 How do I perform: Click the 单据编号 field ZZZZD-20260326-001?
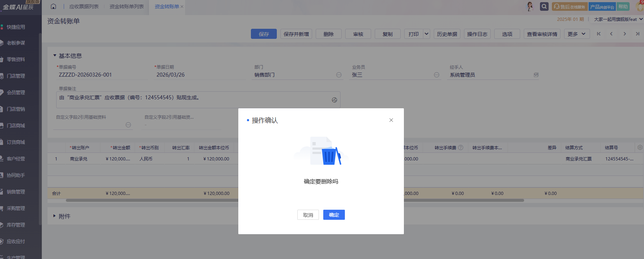coord(102,75)
